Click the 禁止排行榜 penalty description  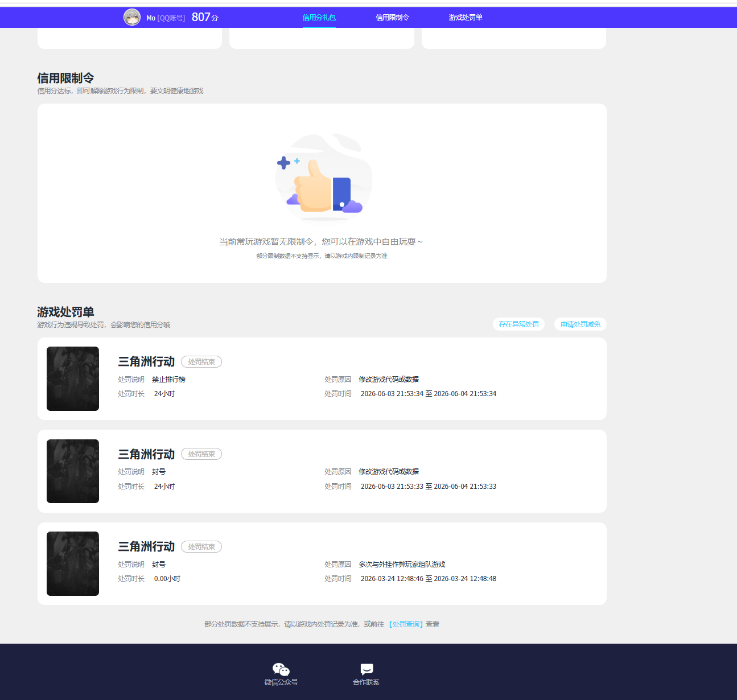pos(168,380)
